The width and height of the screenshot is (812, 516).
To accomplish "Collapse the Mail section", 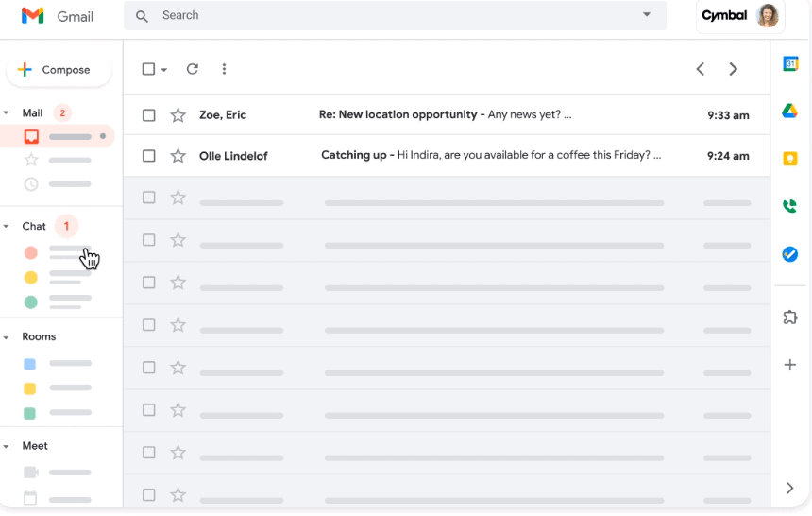I will [7, 112].
